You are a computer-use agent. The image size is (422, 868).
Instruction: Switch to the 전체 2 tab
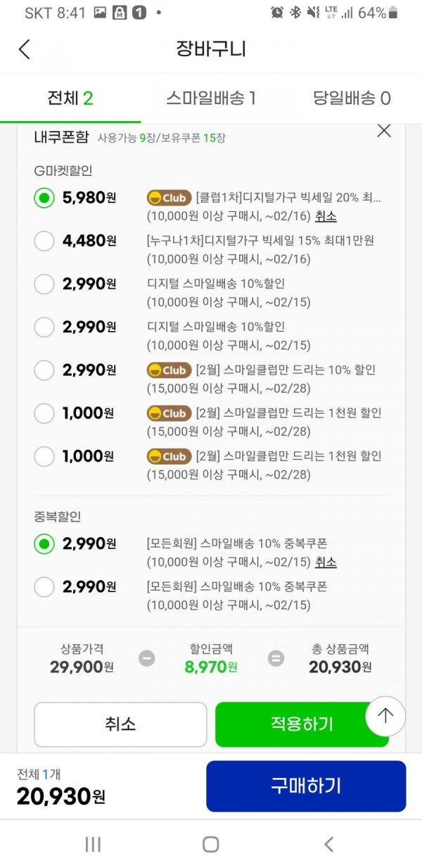pyautogui.click(x=70, y=98)
